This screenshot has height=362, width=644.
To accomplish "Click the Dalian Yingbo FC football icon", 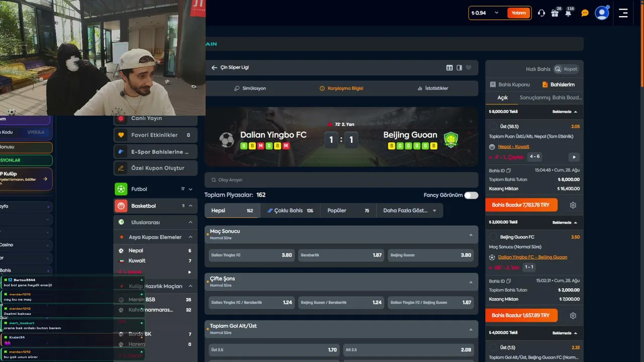I will point(227,139).
